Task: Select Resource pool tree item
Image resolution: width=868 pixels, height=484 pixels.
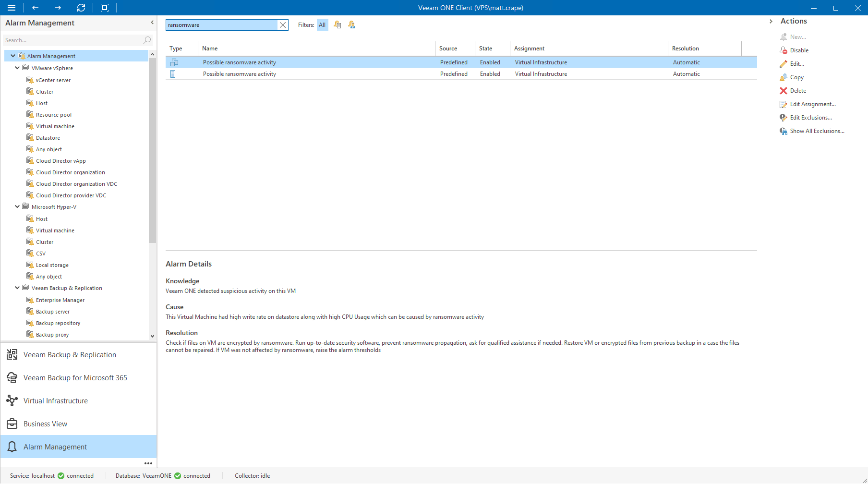Action: 54,115
